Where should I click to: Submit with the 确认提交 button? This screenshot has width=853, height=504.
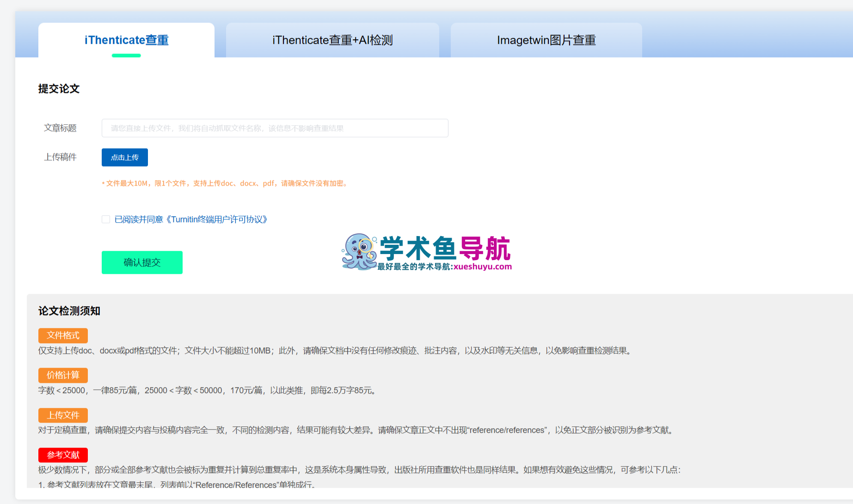pos(142,262)
